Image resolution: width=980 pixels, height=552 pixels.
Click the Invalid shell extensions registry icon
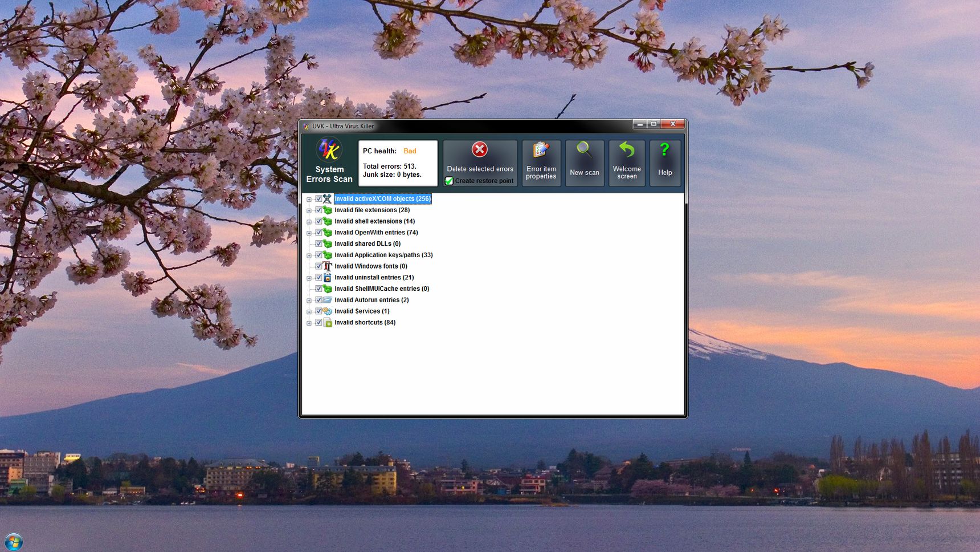coord(327,221)
